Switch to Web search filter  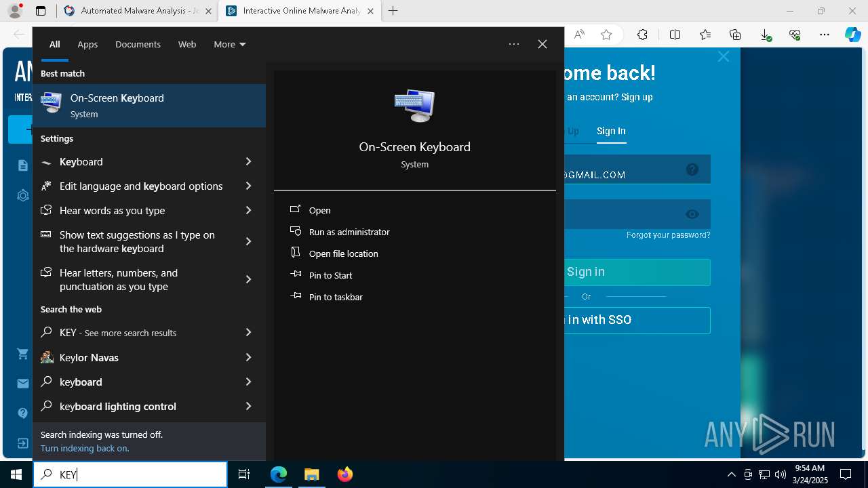coord(187,44)
